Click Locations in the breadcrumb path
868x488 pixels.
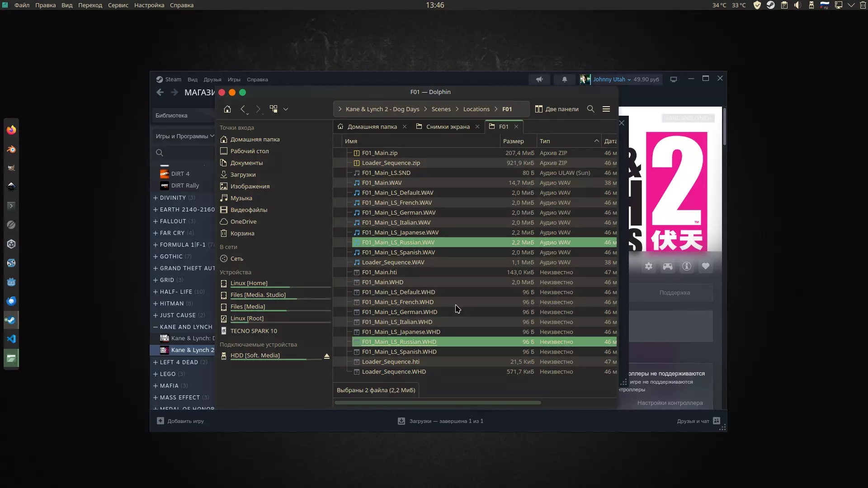pos(476,109)
